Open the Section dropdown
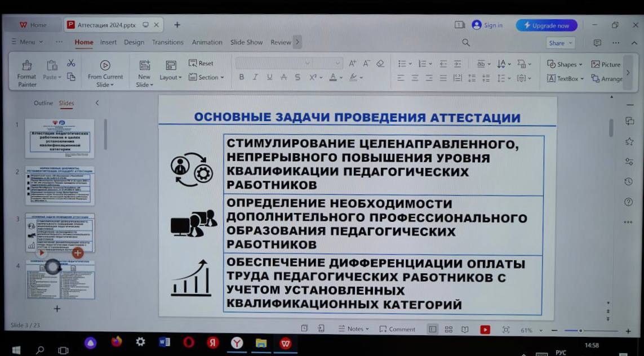Screen dimensions: 644x356 pos(206,77)
